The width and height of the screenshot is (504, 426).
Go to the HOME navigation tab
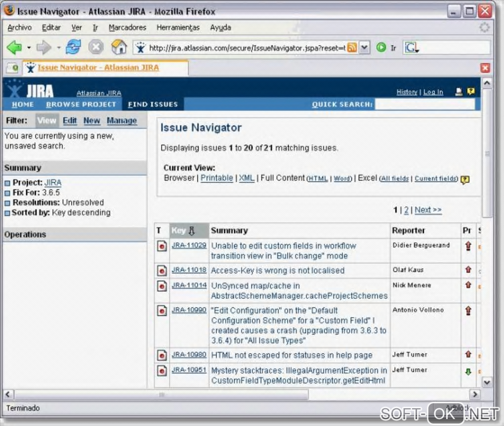pos(23,104)
